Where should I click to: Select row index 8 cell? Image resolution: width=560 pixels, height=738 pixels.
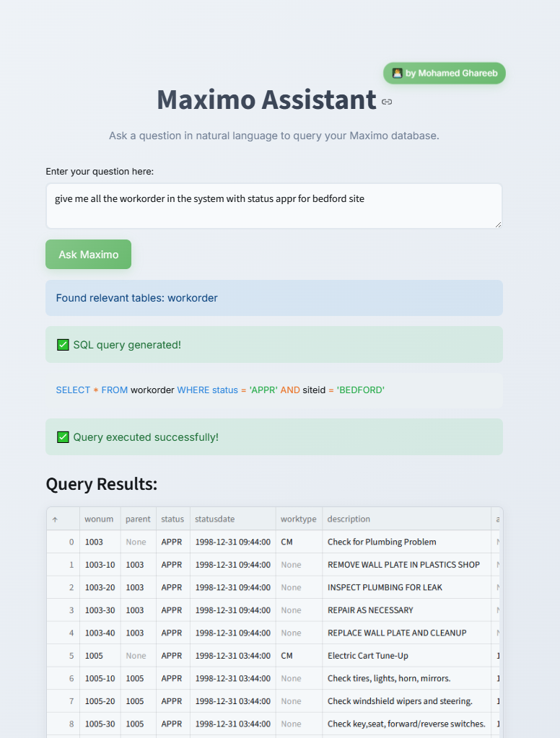click(63, 724)
